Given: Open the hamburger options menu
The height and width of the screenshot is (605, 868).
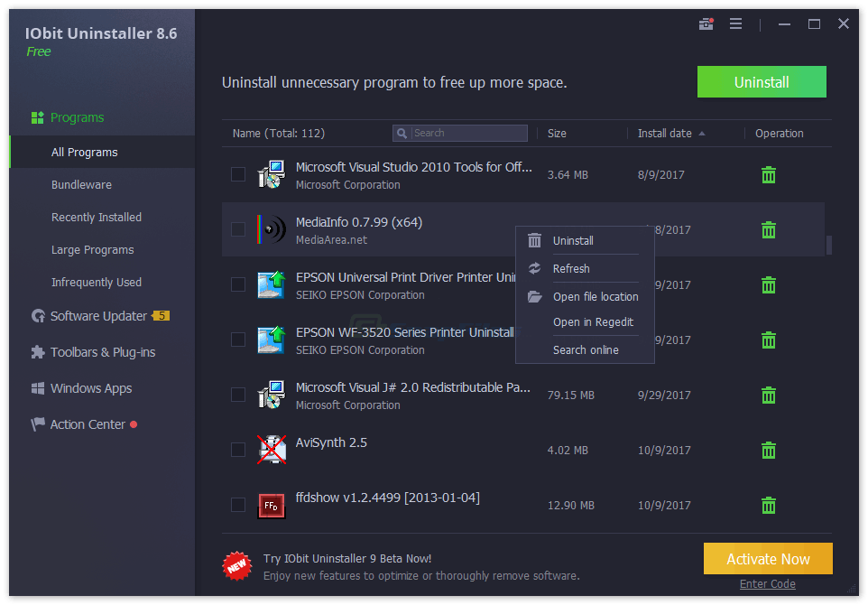Looking at the screenshot, I should tap(735, 24).
